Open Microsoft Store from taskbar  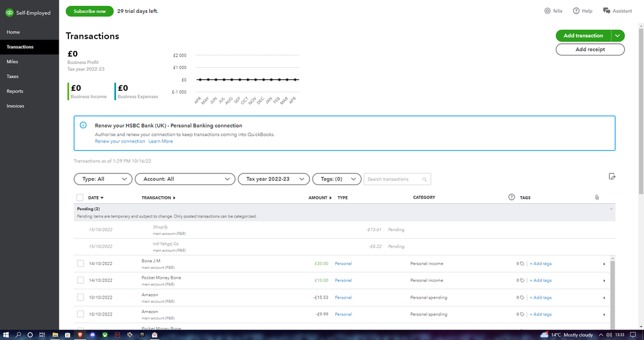point(67,335)
